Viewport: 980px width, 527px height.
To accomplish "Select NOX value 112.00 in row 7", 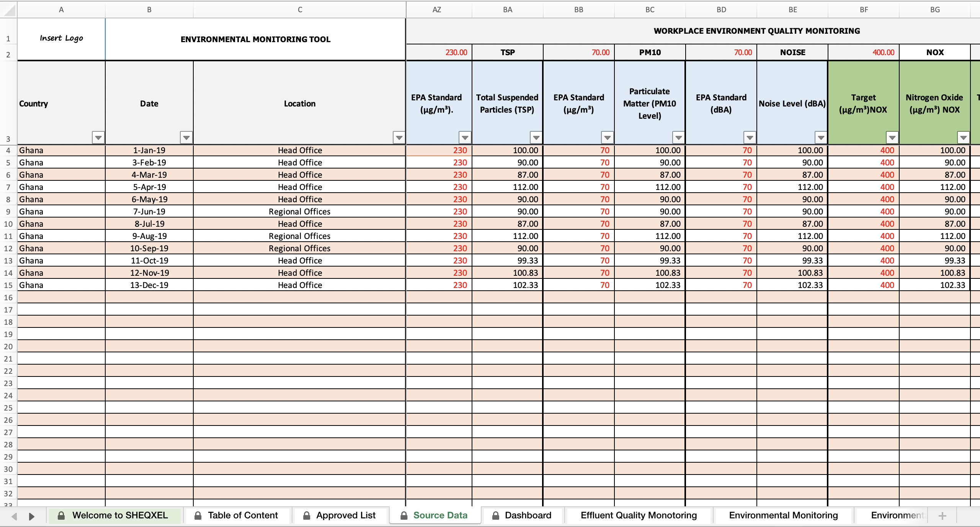I will (x=935, y=187).
